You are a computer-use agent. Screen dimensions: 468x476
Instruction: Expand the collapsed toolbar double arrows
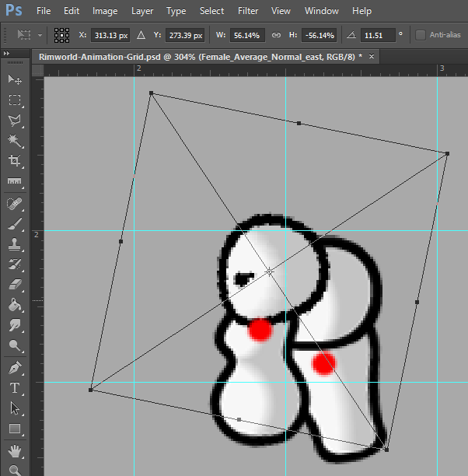click(x=6, y=54)
